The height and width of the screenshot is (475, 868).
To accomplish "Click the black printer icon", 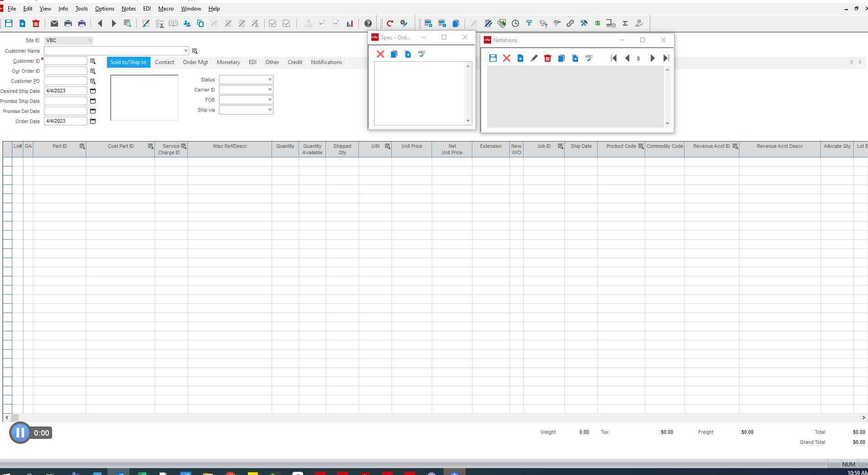I will click(68, 23).
